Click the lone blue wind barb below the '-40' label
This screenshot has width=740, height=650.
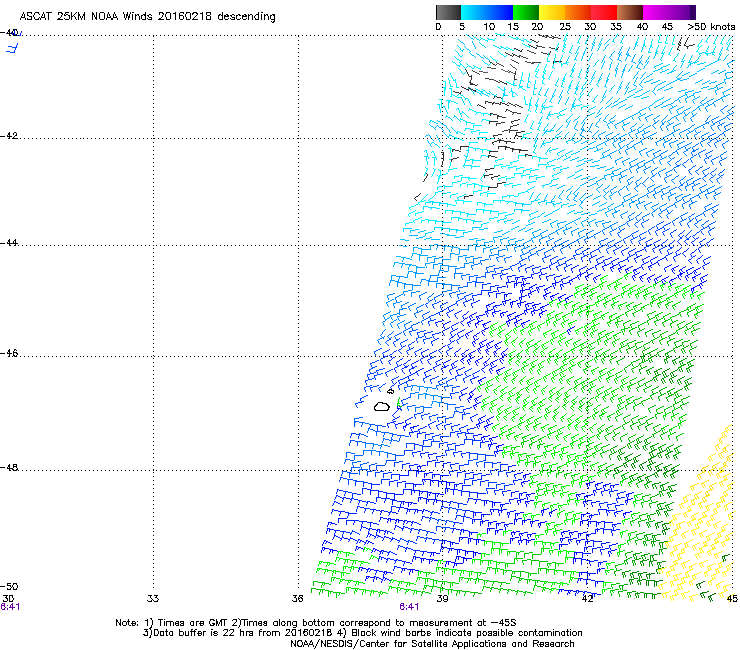[12, 48]
